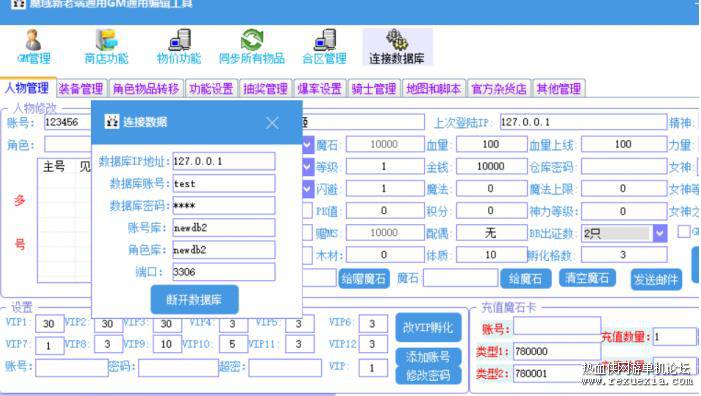Screen dimensions: 701x396
Task: Open the BB出证数 dropdown
Action: click(x=660, y=233)
